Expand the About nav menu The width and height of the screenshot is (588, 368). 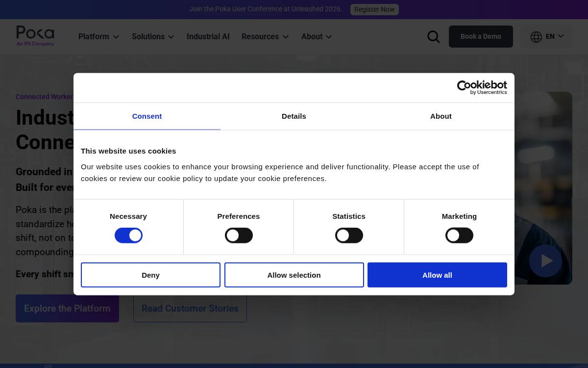click(x=317, y=37)
